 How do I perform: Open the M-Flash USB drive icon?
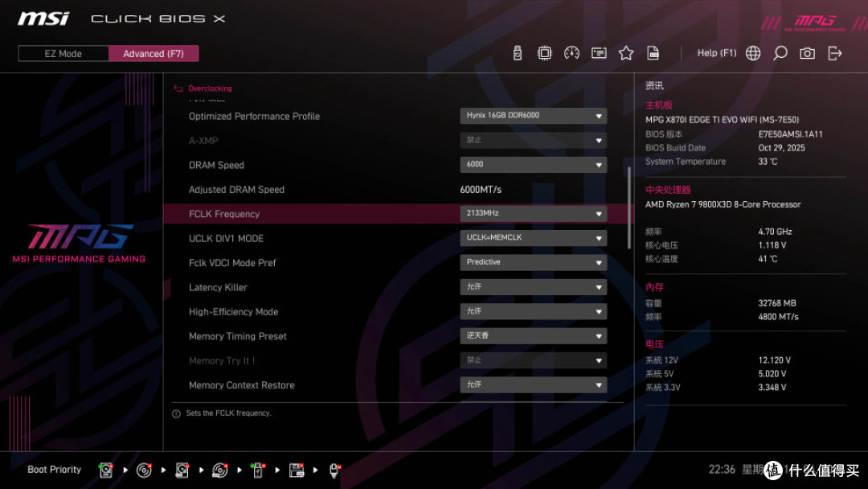coord(517,53)
